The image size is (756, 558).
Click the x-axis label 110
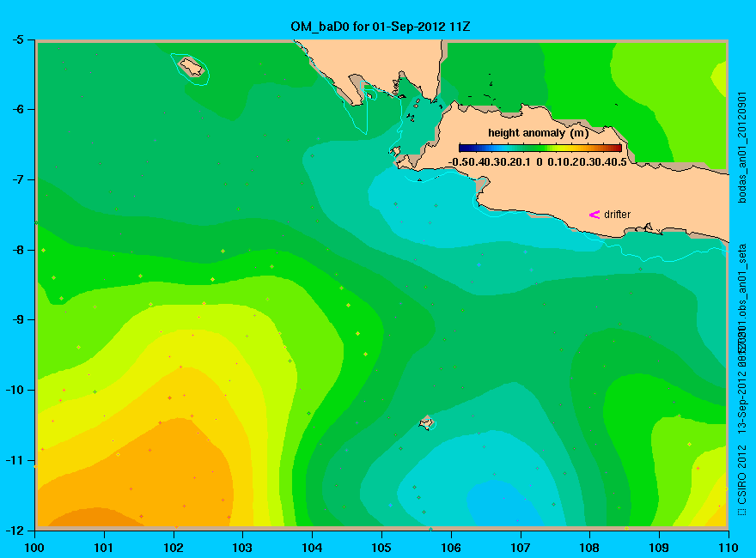pos(729,548)
